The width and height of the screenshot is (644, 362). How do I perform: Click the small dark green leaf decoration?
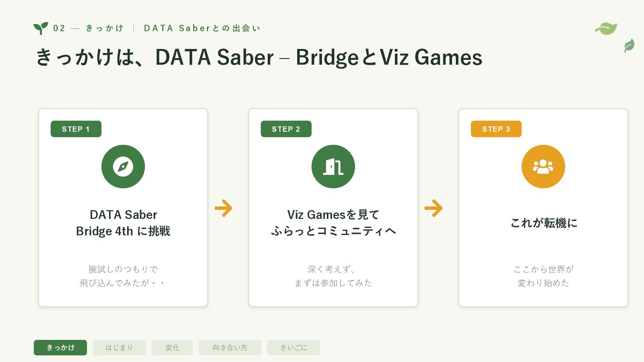629,46
